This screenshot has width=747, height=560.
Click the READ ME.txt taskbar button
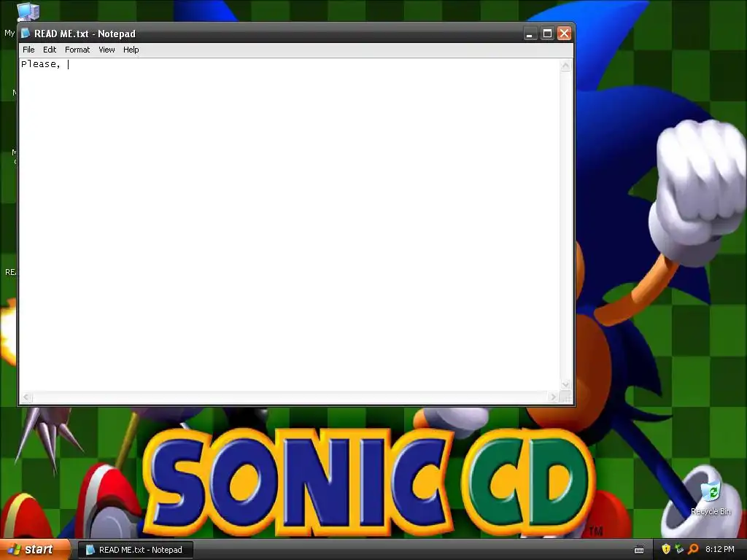coord(135,550)
